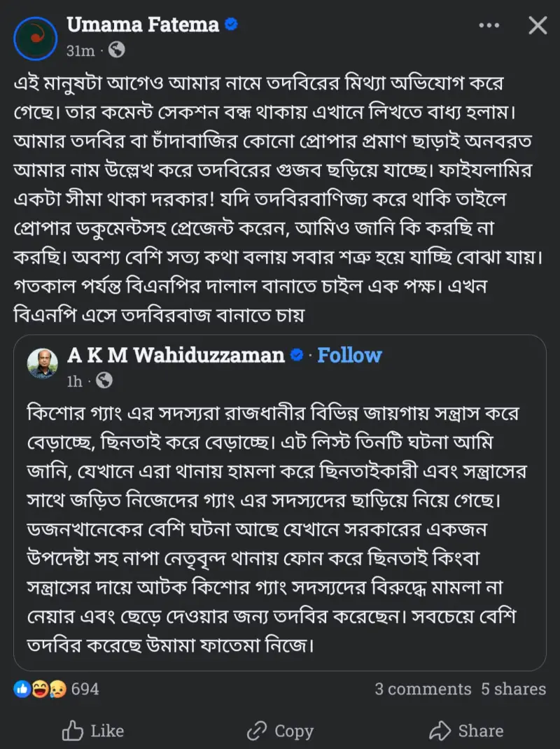
Task: Click the laughing haha reaction icon
Action: coord(40,689)
